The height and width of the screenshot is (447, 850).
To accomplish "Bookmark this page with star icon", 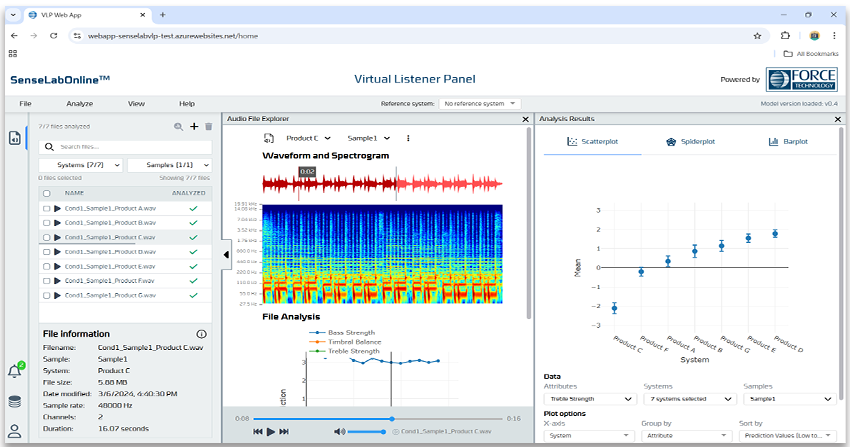I will 757,36.
